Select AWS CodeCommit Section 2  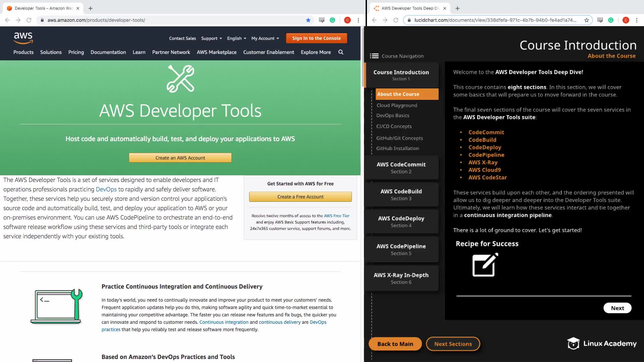[401, 168]
